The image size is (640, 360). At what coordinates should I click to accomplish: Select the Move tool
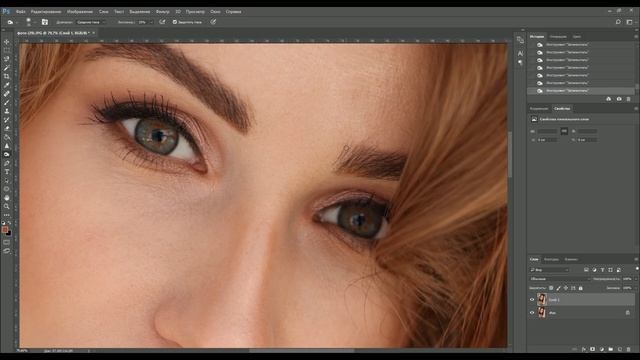tap(7, 42)
